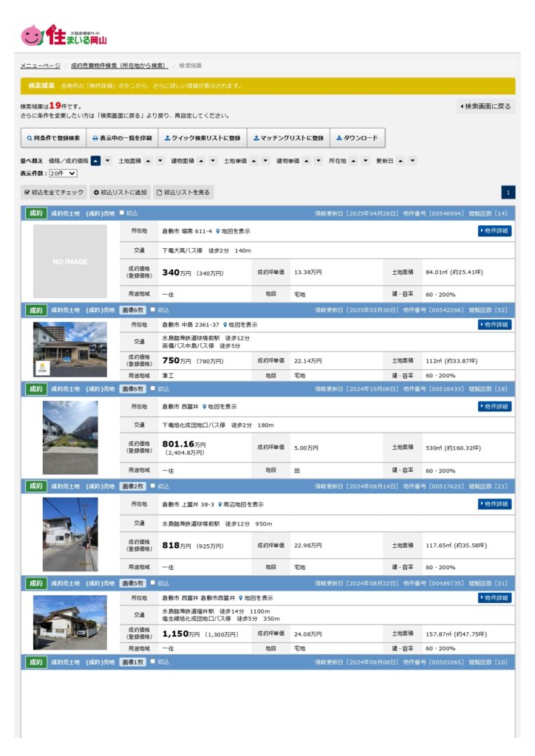535x756 pixels.
Task: Click 地図を表示 link for 530㎡ 西富井 listing
Action: tap(222, 407)
